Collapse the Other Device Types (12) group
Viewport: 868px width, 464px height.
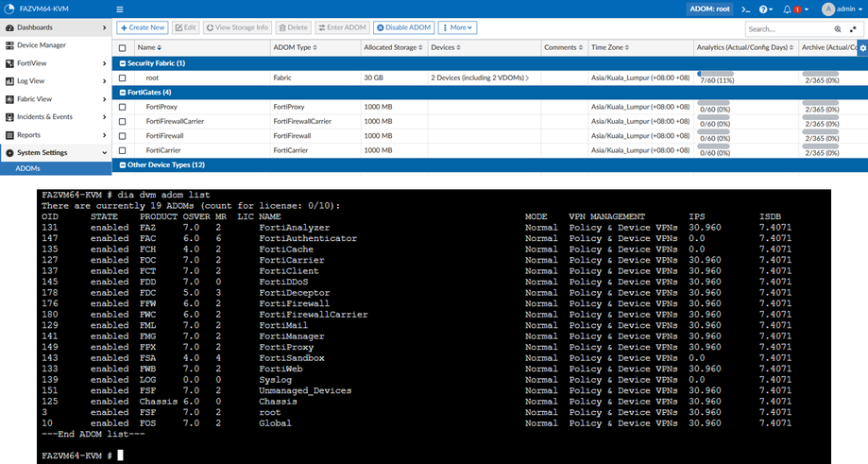click(123, 165)
